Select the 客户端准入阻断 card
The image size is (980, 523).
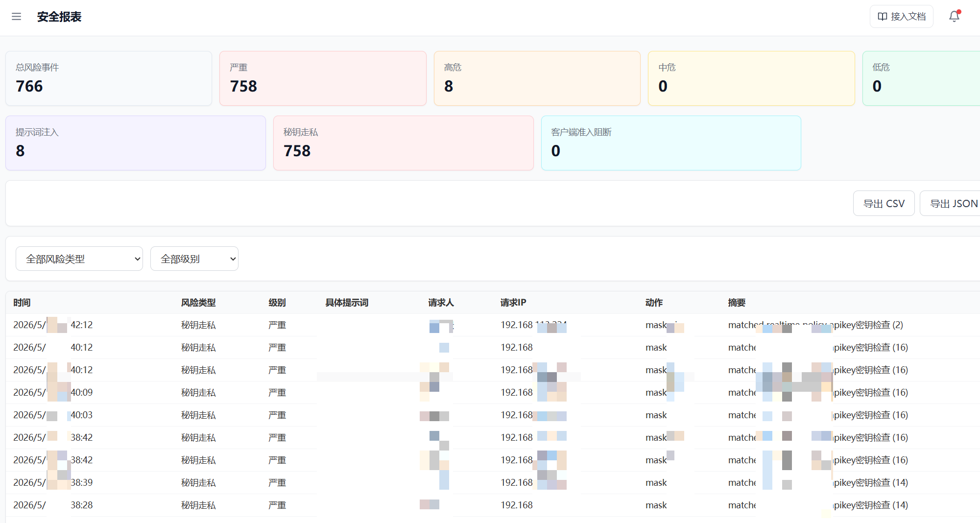(671, 143)
